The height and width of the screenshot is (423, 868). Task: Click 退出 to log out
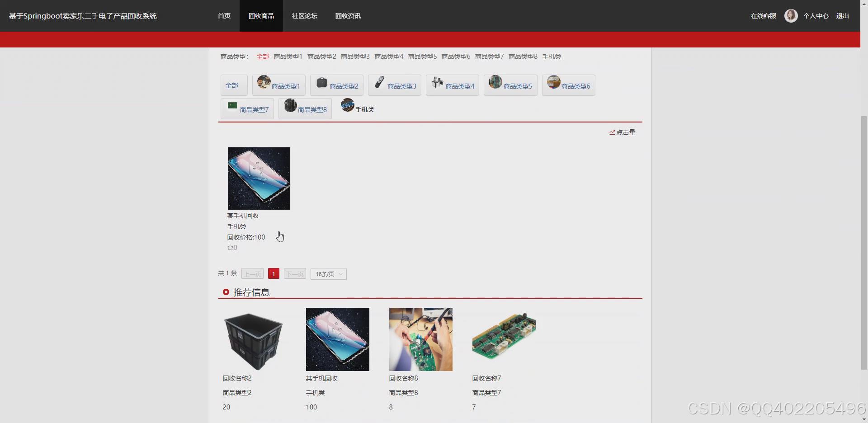pos(842,16)
